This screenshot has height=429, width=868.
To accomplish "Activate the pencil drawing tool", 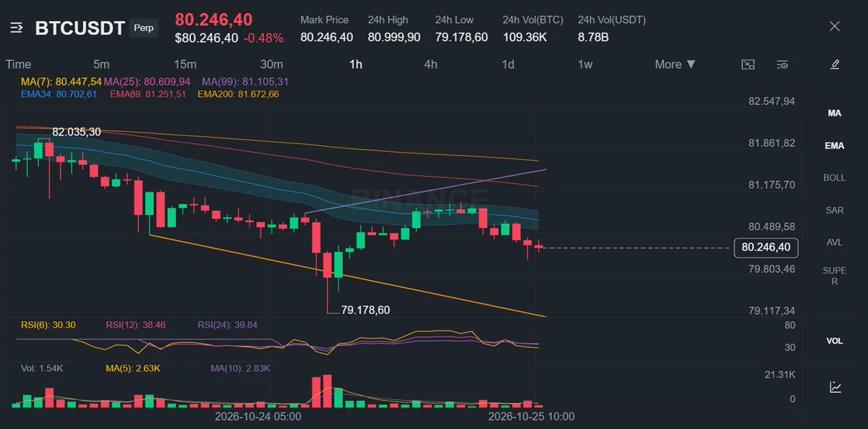I will click(835, 64).
